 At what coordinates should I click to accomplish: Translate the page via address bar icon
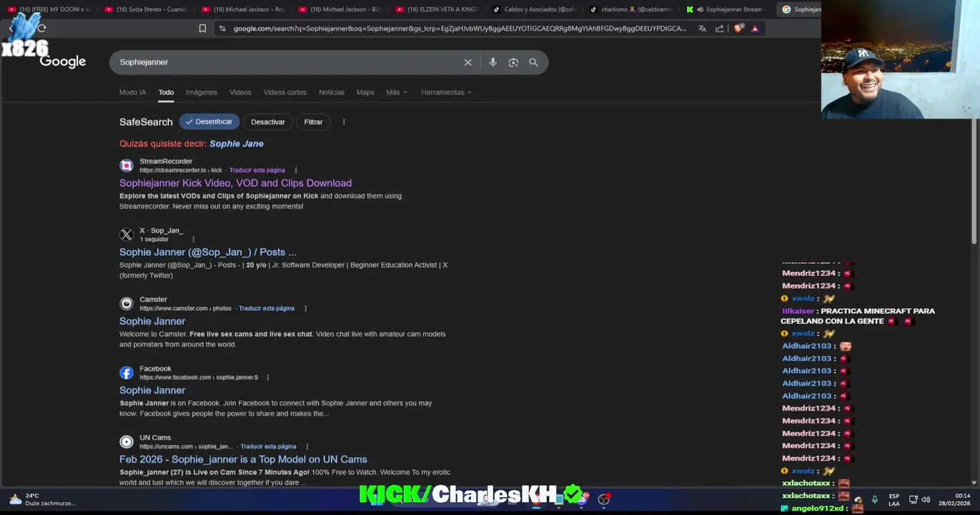coord(702,29)
